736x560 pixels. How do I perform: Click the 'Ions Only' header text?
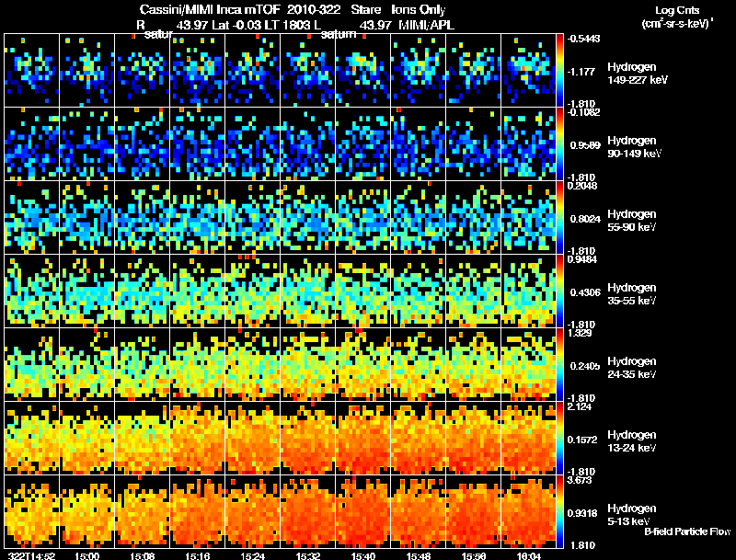(419, 10)
